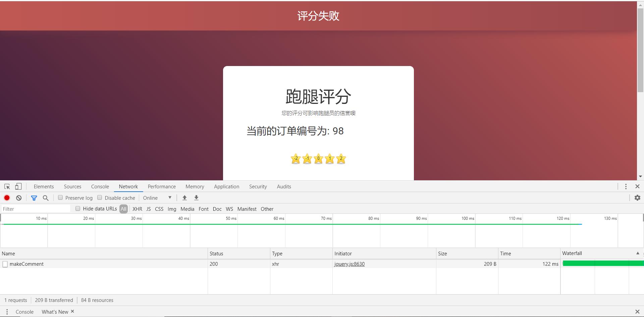Click the star labeled 0
This screenshot has width=644, height=317.
[318, 158]
